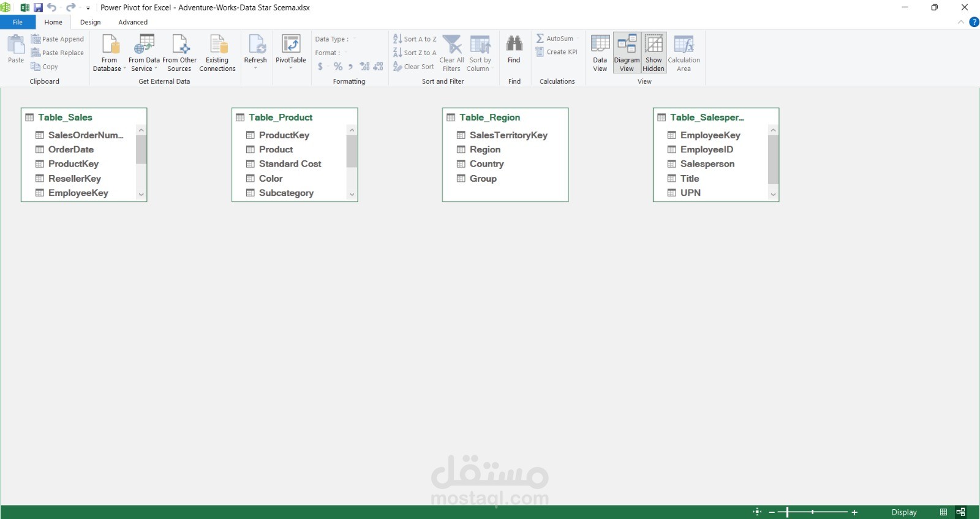Toggle Diagram View button

(x=627, y=53)
